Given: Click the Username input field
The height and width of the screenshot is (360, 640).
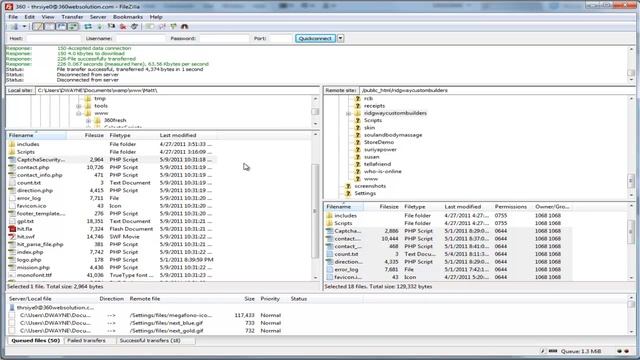Looking at the screenshot, I should pos(141,38).
